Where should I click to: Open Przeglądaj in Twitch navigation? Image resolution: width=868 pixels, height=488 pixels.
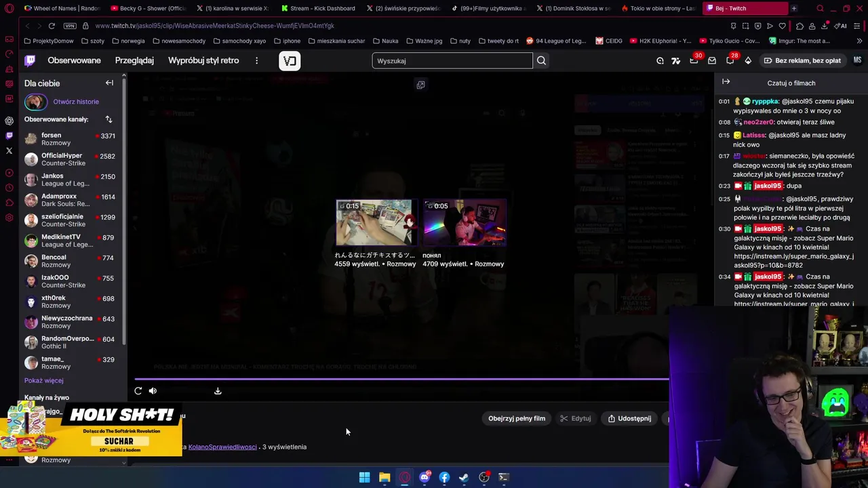click(134, 60)
